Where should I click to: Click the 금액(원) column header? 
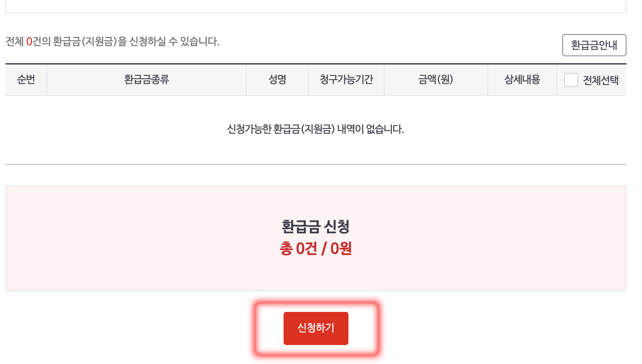436,80
